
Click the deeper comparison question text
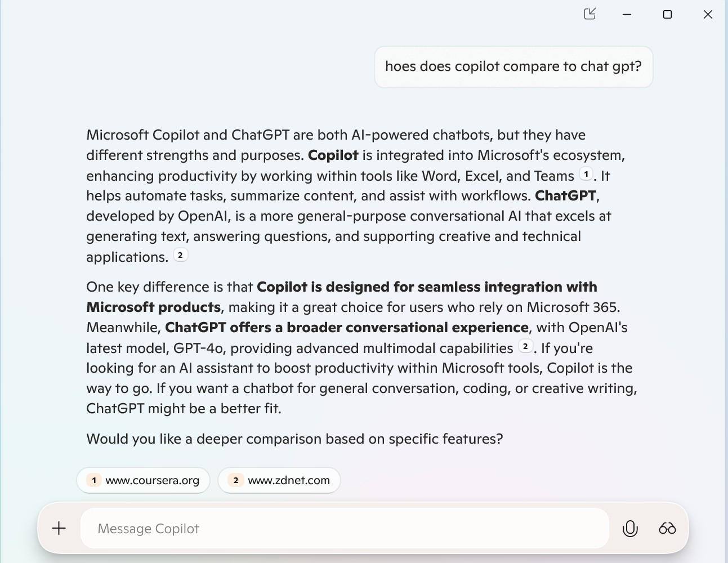point(294,438)
